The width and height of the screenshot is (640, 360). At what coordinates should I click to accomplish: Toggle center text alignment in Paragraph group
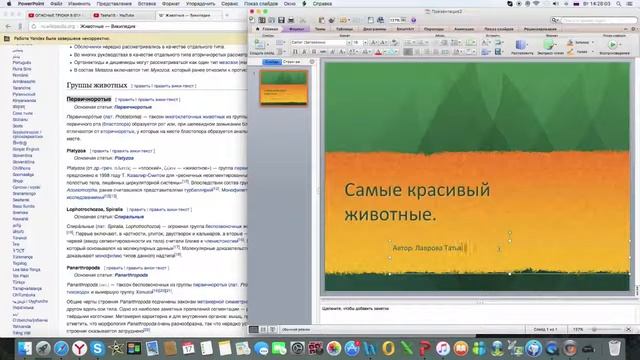pos(418,52)
